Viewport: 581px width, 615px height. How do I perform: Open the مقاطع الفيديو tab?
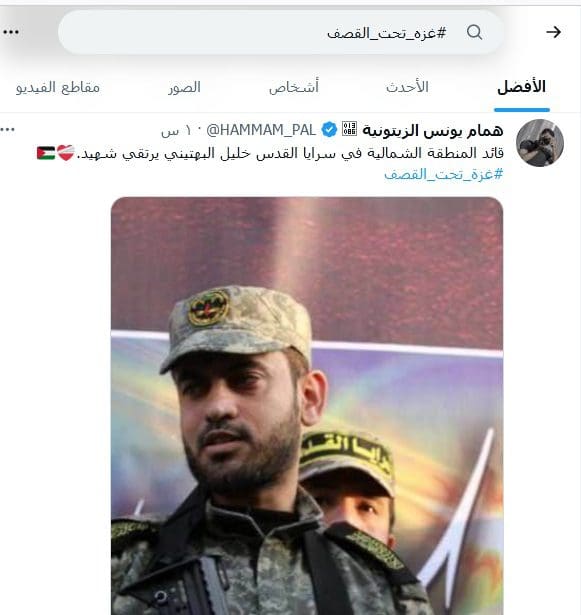pos(58,87)
